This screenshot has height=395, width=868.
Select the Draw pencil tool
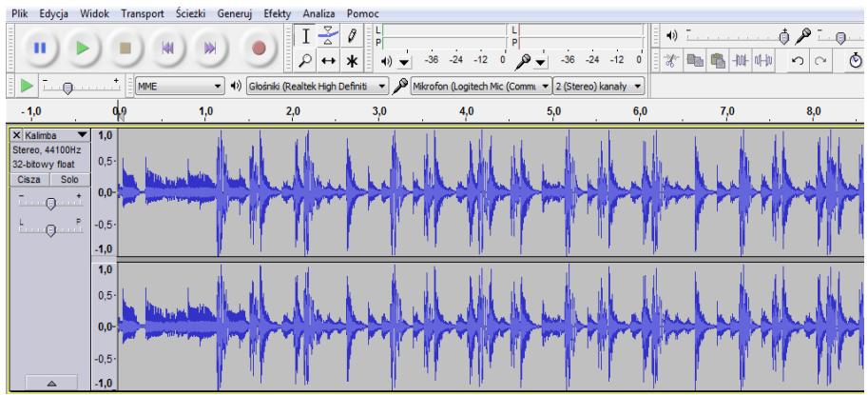point(352,36)
